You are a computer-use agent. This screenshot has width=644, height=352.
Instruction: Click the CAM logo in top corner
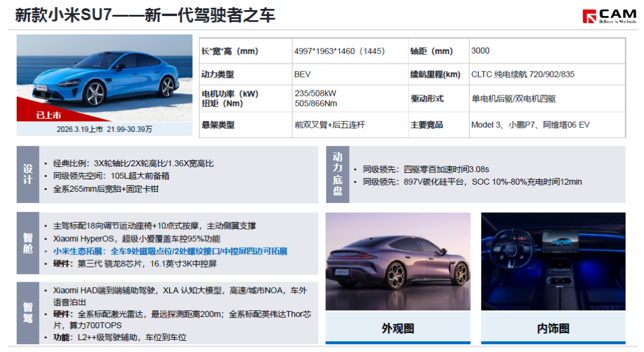coord(609,16)
